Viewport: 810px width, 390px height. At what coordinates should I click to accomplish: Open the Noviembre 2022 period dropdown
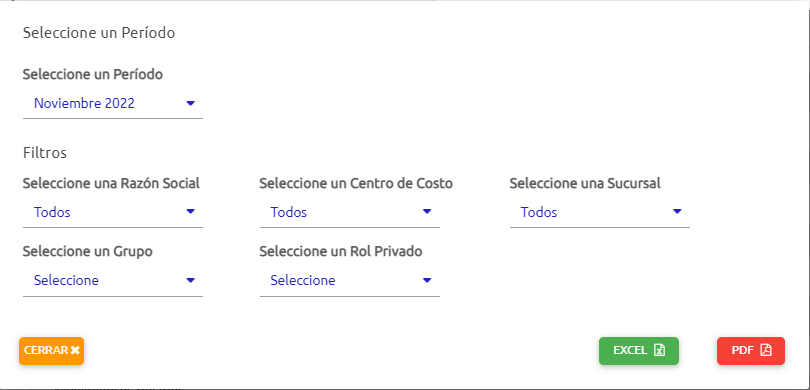113,103
